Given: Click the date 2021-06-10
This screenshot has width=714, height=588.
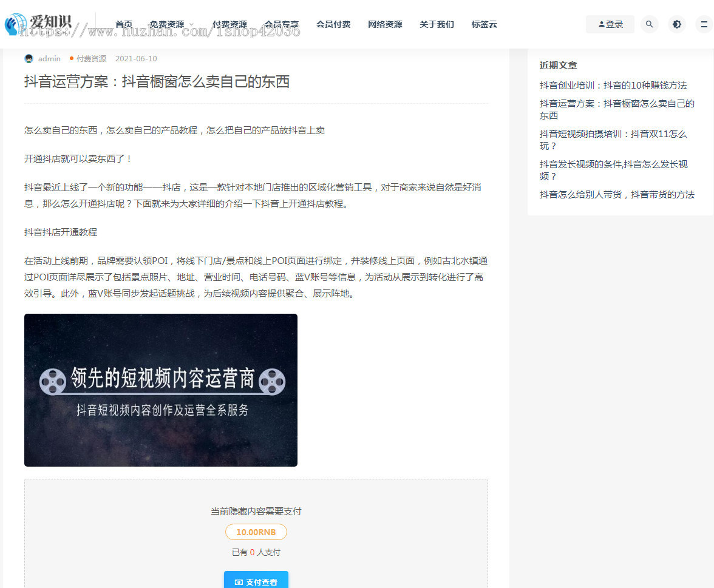Looking at the screenshot, I should click(x=136, y=59).
